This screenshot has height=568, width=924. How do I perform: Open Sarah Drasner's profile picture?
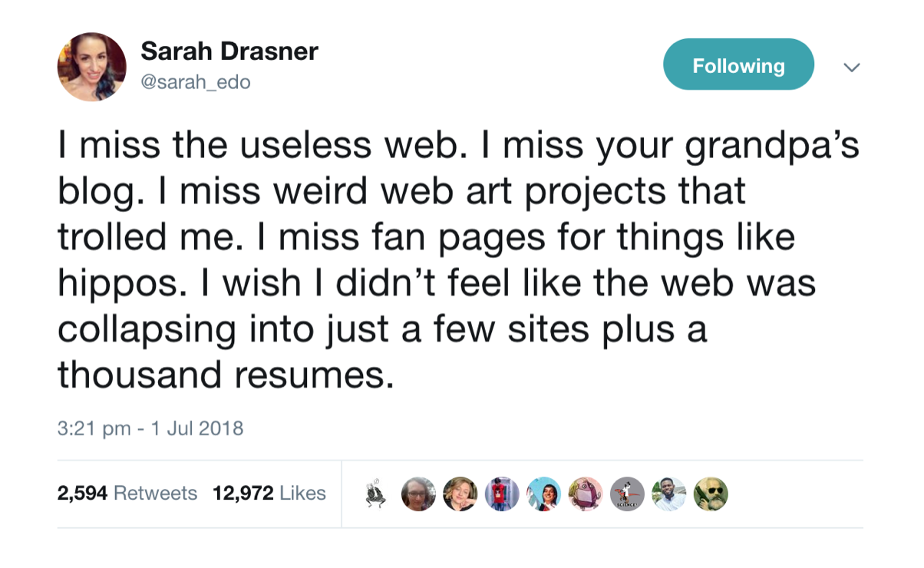pyautogui.click(x=92, y=67)
